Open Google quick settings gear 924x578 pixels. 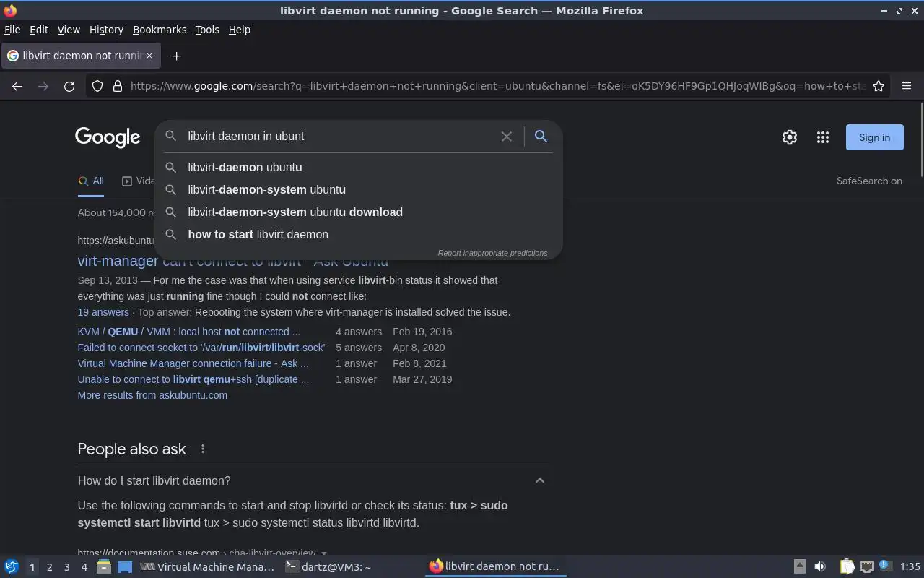[790, 137]
